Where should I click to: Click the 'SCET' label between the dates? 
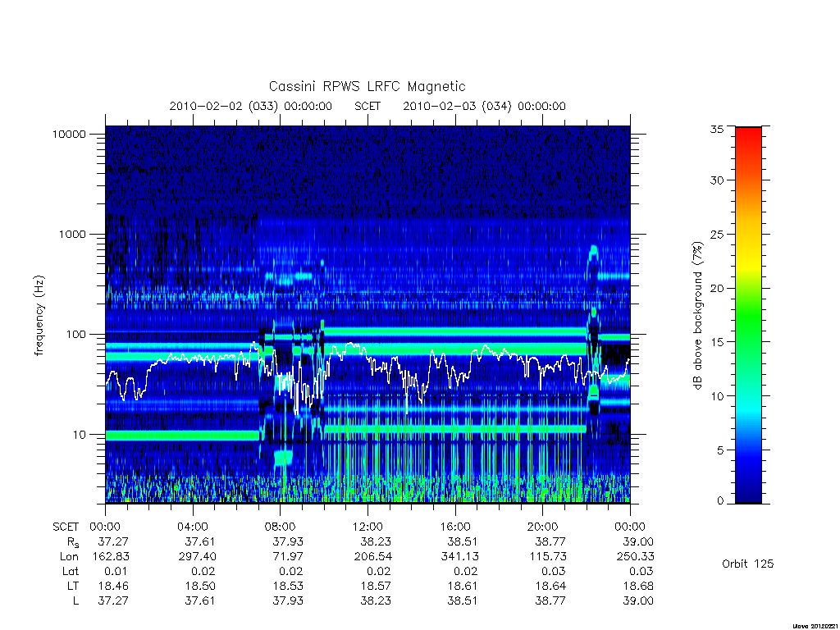367,106
